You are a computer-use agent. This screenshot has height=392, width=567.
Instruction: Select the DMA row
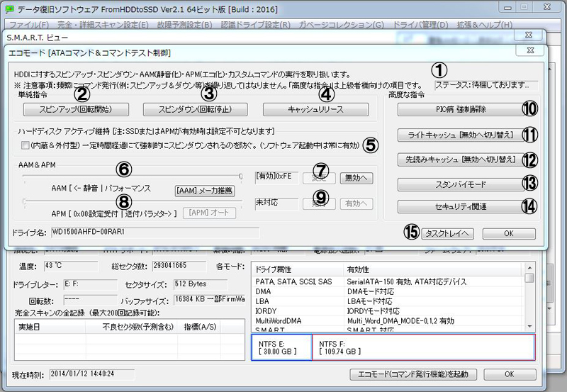point(388,291)
